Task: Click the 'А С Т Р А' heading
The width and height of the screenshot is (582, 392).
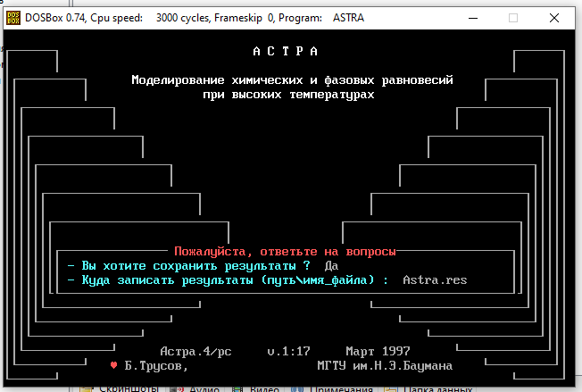Action: (x=285, y=51)
